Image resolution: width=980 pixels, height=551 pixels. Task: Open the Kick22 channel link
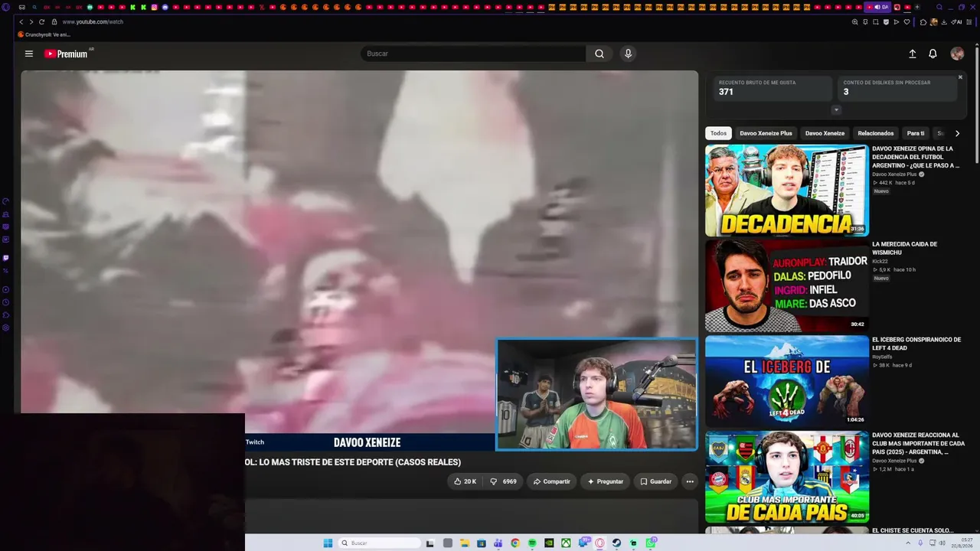879,261
